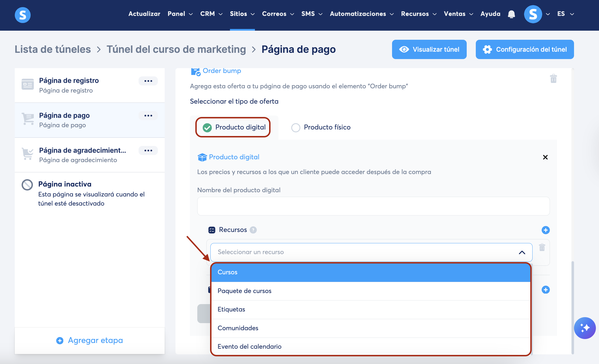Click the plus icon next to Recursos
The height and width of the screenshot is (364, 599).
[545, 230]
